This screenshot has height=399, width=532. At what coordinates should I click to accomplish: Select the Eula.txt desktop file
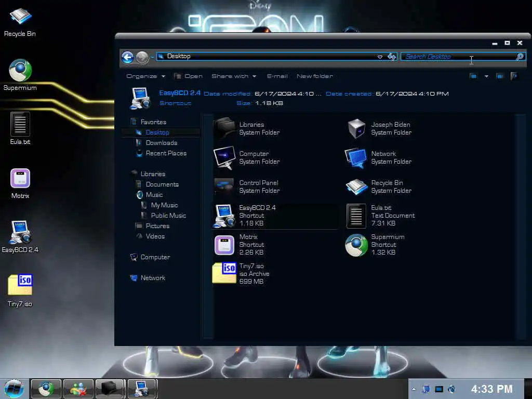[x=20, y=128]
